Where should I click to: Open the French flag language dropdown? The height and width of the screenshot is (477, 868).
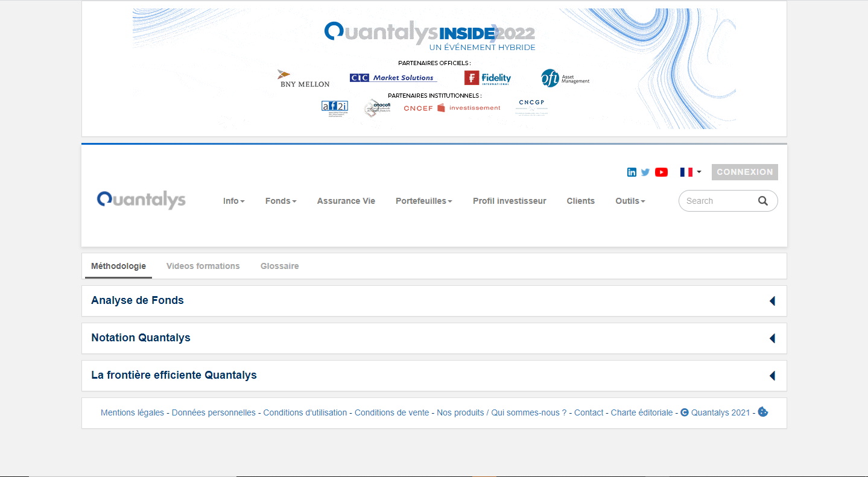tap(691, 172)
